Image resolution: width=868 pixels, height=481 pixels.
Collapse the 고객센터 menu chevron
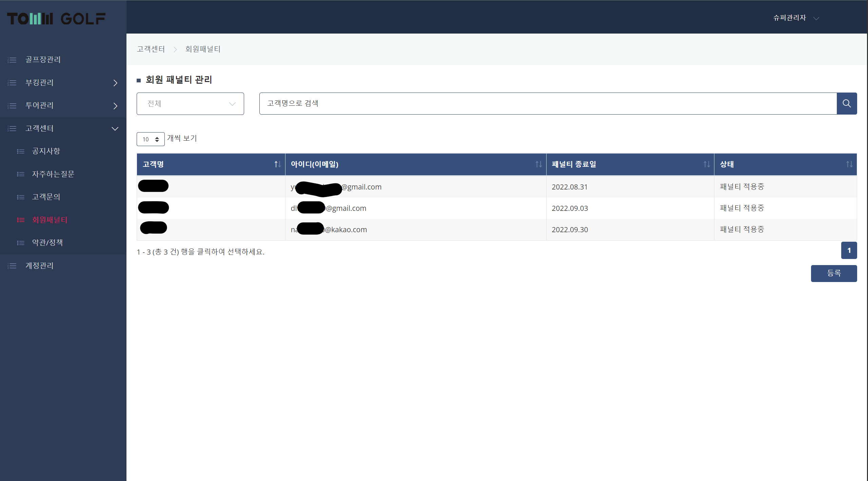click(x=115, y=129)
